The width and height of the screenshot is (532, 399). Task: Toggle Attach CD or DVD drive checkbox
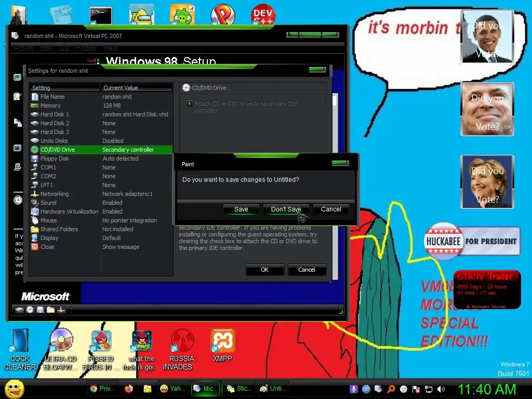click(189, 103)
